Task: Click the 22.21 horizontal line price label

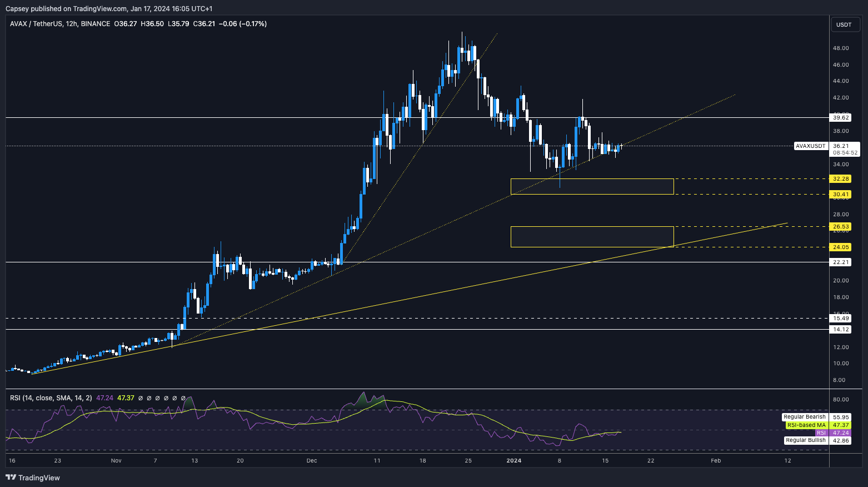Action: [x=841, y=262]
